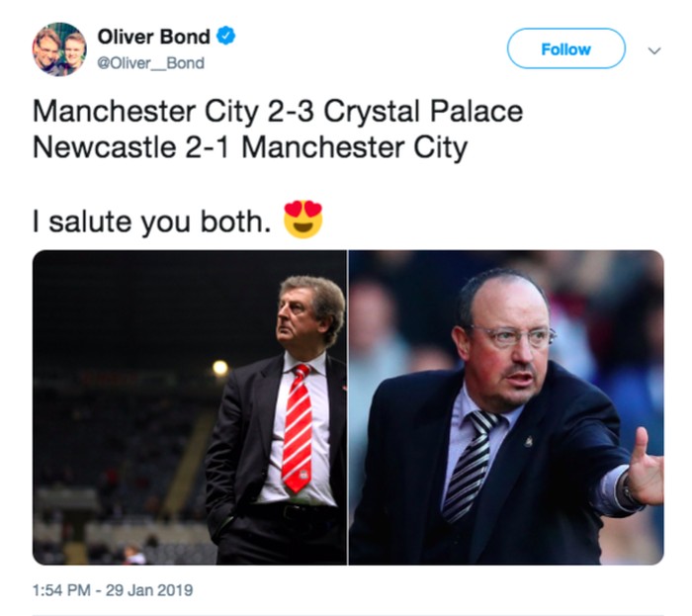This screenshot has width=692, height=616.
Task: Click the eyeglasses on the man's face
Action: coord(512,335)
